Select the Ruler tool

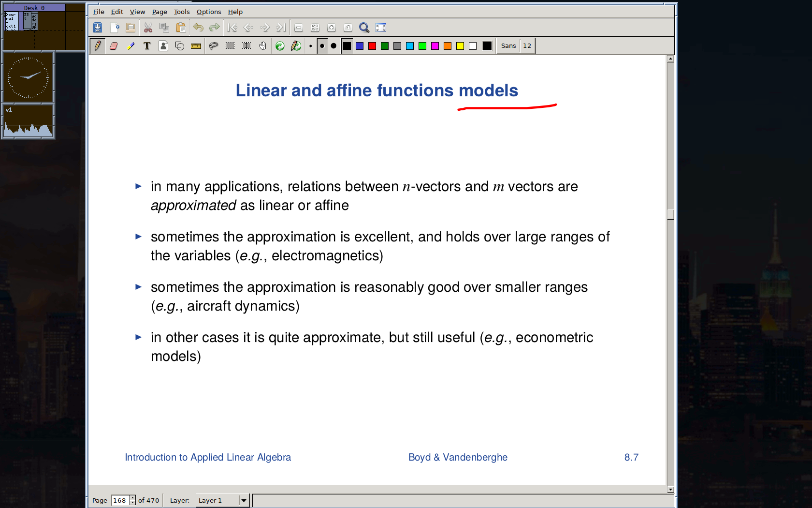coord(196,46)
